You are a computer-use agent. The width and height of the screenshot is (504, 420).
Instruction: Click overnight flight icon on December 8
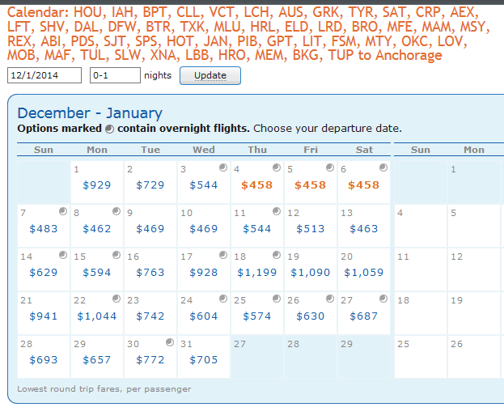116,211
